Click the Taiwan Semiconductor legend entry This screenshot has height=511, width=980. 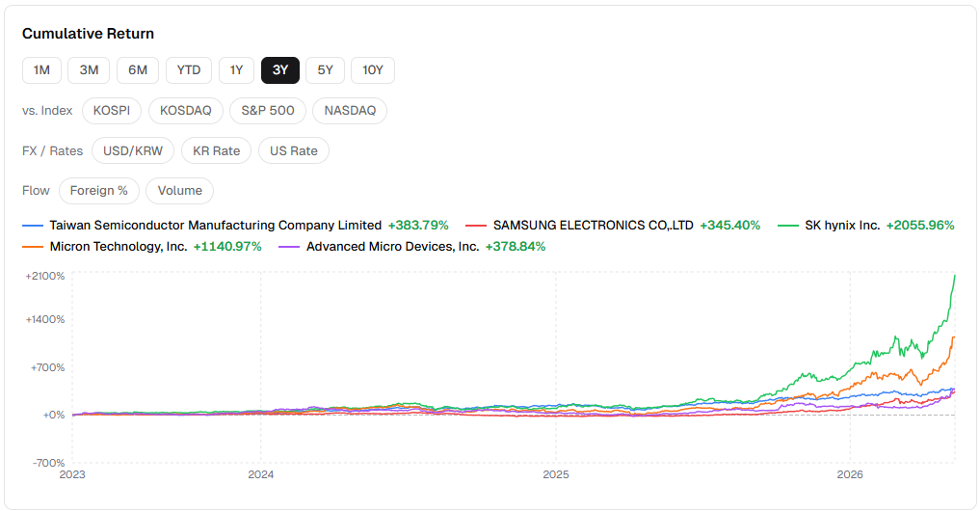(x=235, y=226)
